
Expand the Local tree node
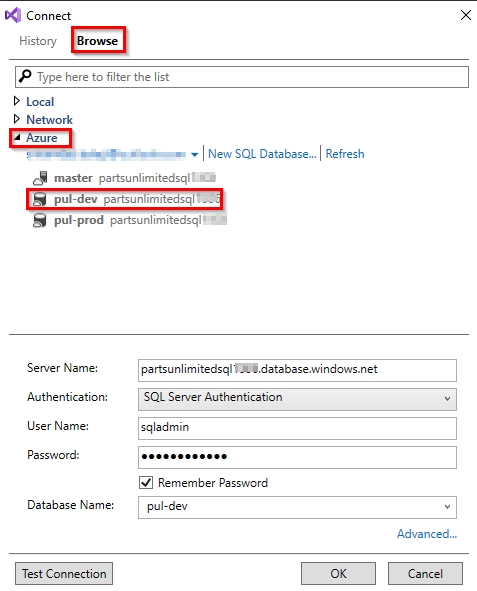17,101
